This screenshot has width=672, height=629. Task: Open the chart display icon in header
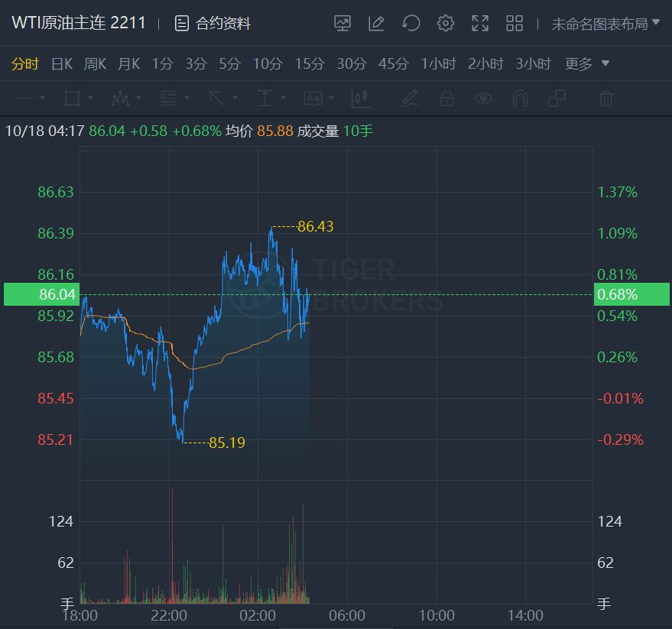[x=342, y=23]
